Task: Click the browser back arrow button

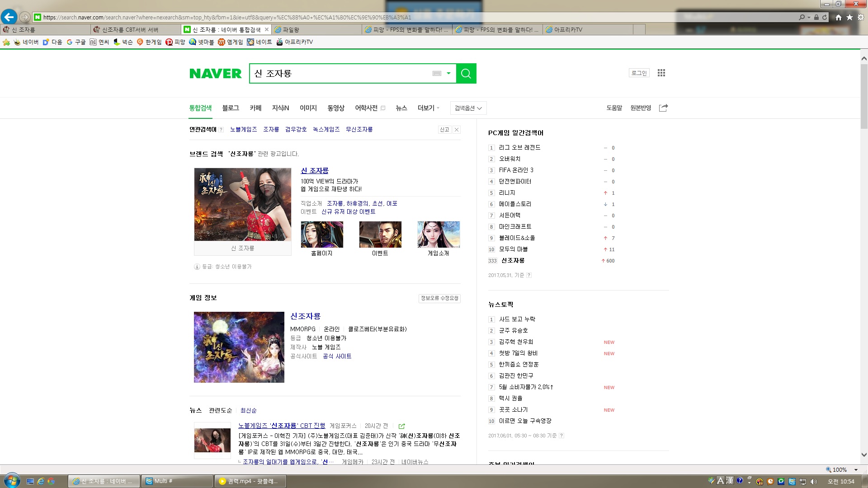Action: [9, 17]
